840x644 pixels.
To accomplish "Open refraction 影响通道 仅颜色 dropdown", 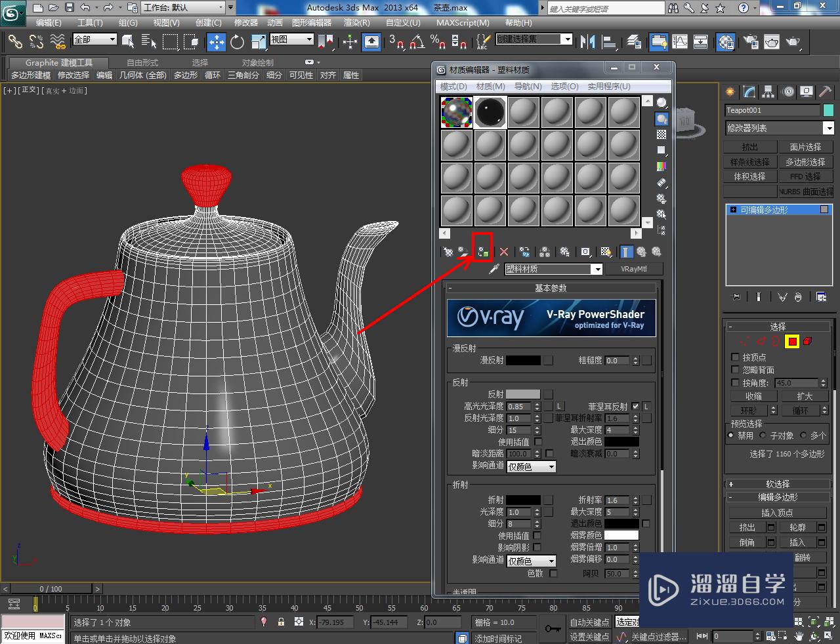I will pos(532,561).
